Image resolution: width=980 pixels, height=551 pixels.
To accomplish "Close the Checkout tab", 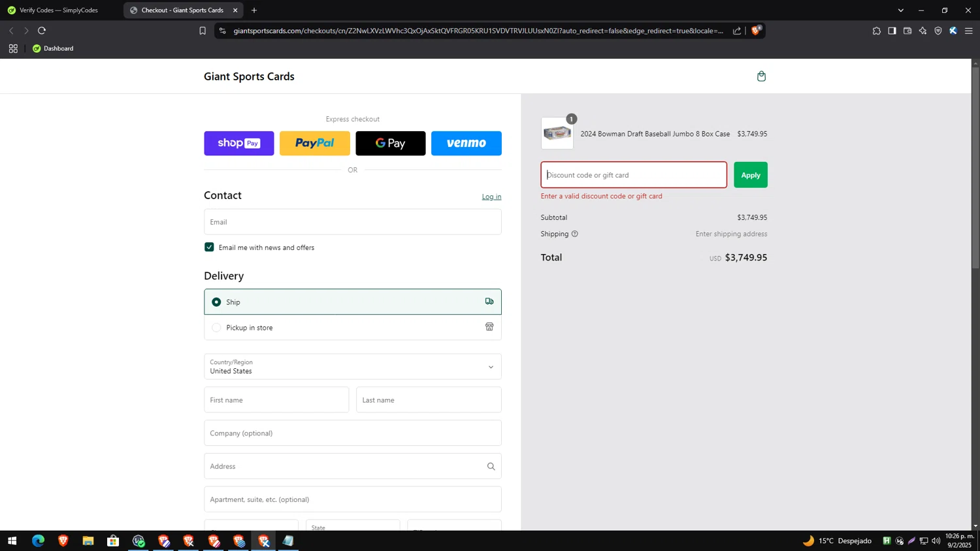I will click(235, 10).
